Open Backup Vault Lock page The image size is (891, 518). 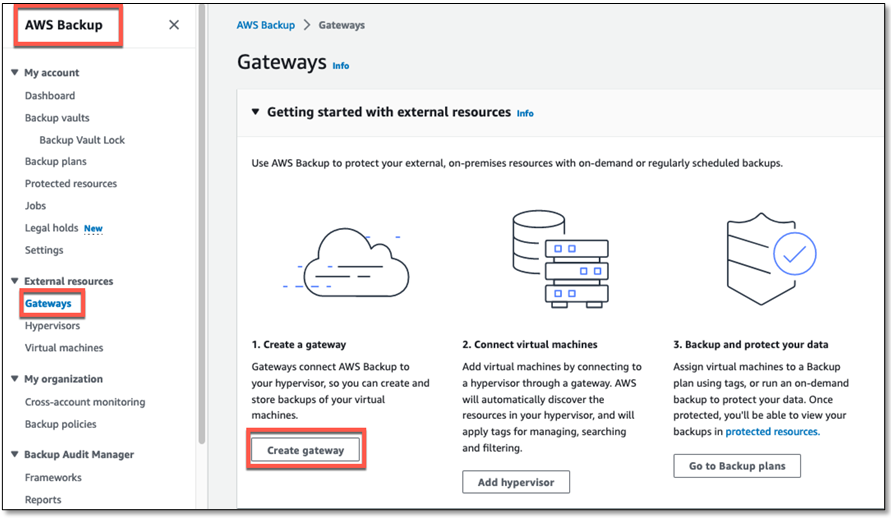pyautogui.click(x=82, y=140)
